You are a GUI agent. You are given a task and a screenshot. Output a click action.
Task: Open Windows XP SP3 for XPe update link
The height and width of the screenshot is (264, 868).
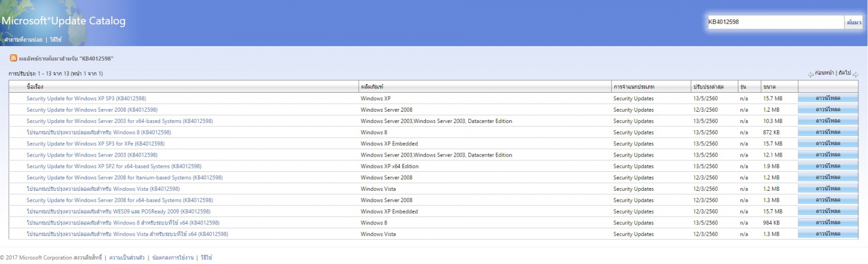(x=95, y=144)
